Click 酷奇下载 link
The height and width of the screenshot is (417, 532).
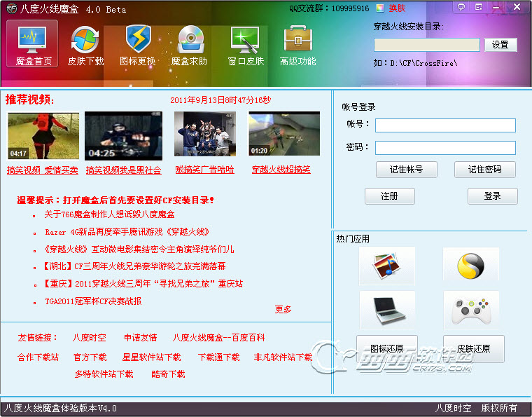coord(168,374)
